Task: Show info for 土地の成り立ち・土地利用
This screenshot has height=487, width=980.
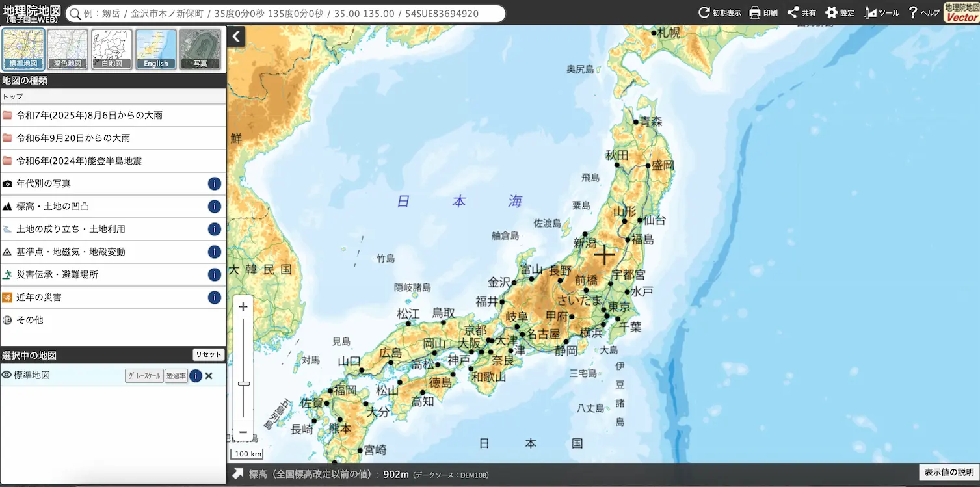Action: (215, 229)
